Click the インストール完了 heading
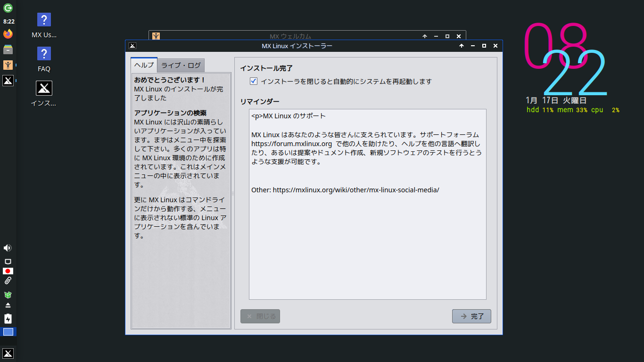Screen dimensions: 644x362 [266, 68]
